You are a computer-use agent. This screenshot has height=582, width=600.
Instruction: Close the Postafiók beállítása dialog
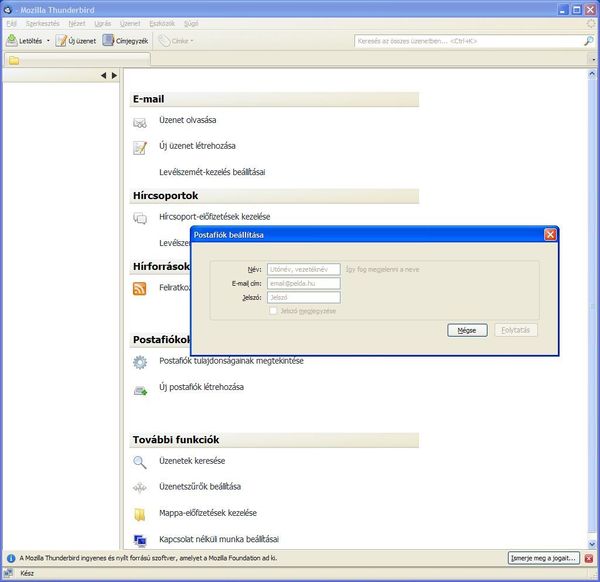[x=550, y=234]
